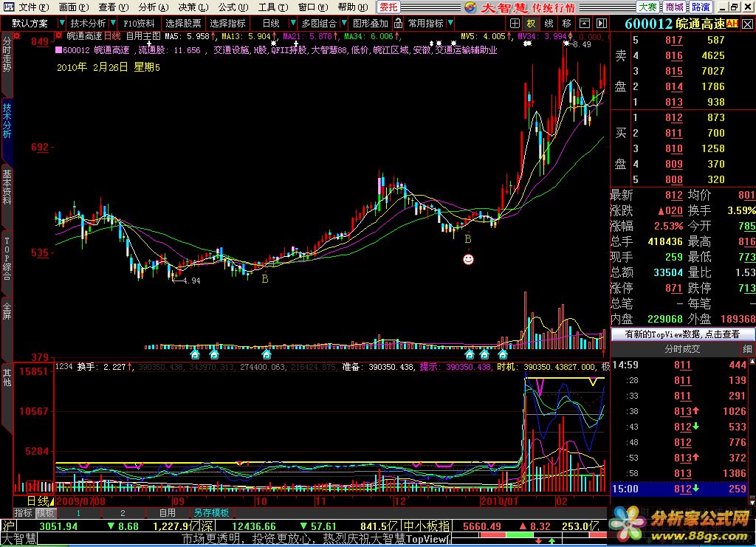Expand the 技术分析 dropdown arrow
This screenshot has width=756, height=547.
(113, 23)
